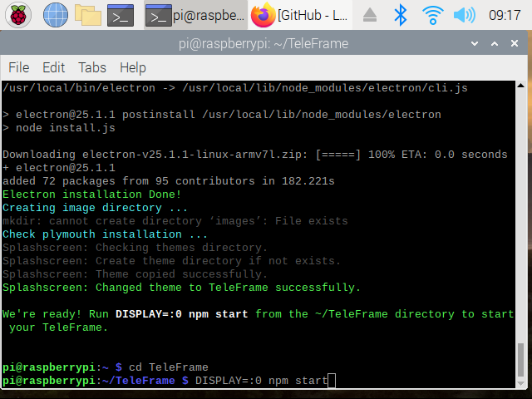Launch a new Terminal from panel

(121, 15)
